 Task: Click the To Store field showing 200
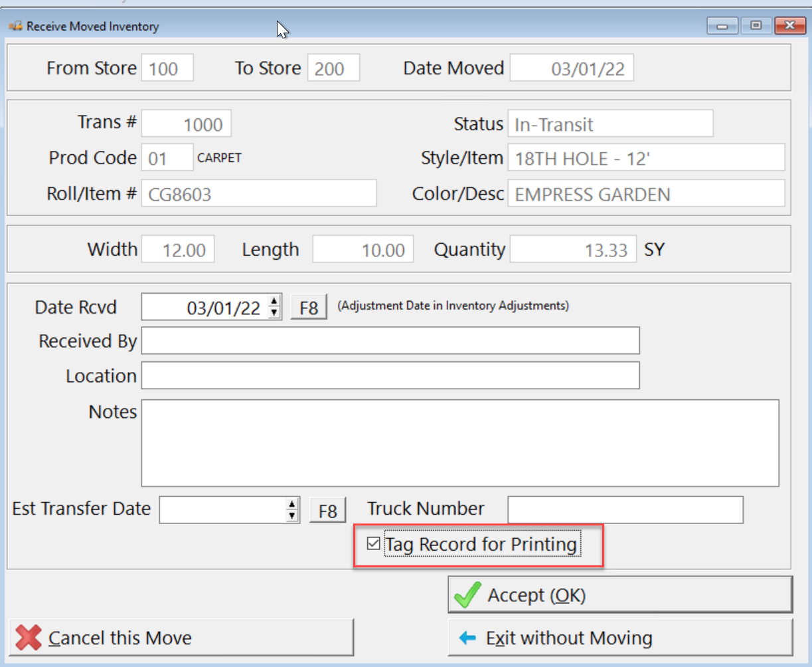coord(333,68)
